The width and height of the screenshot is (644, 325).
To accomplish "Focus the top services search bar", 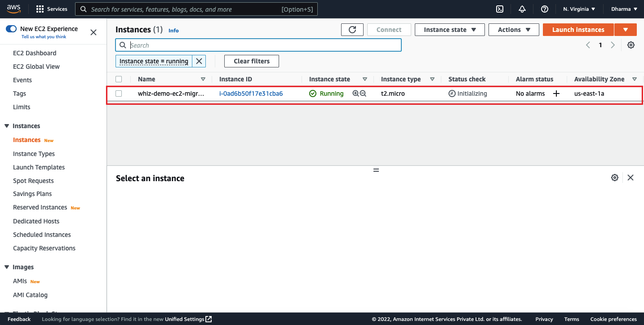I will click(196, 9).
